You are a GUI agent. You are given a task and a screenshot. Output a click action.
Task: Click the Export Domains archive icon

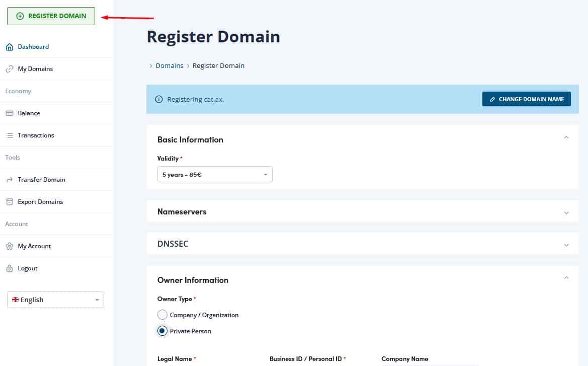coord(9,202)
